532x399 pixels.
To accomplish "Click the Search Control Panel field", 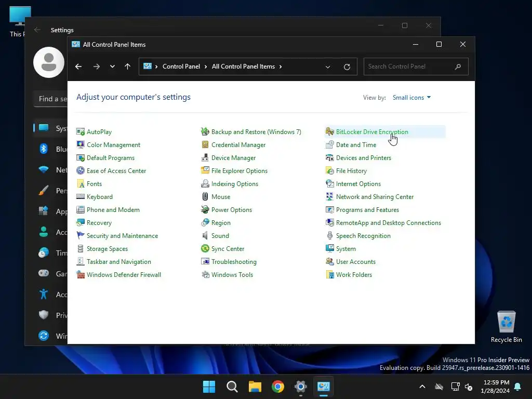I will 416,66.
